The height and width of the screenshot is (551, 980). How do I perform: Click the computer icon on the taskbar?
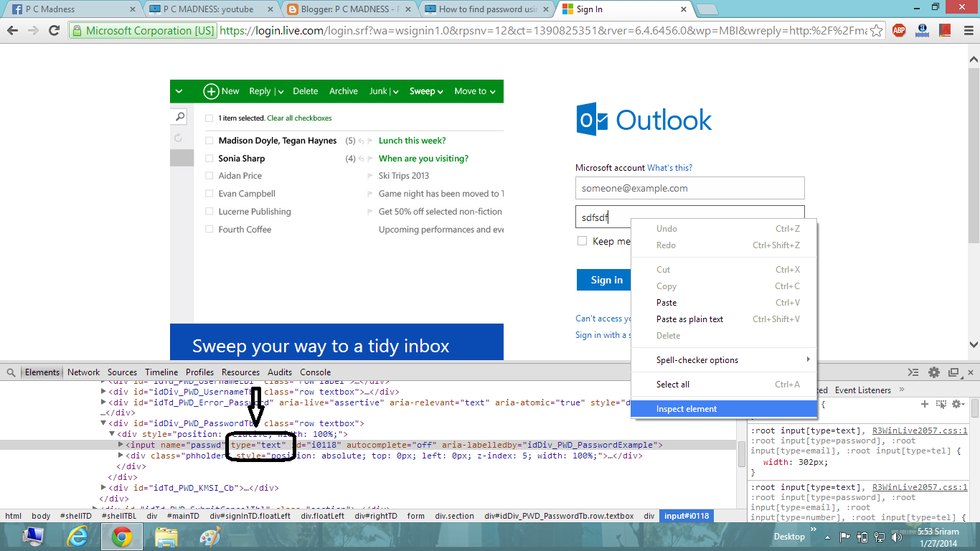(x=32, y=537)
